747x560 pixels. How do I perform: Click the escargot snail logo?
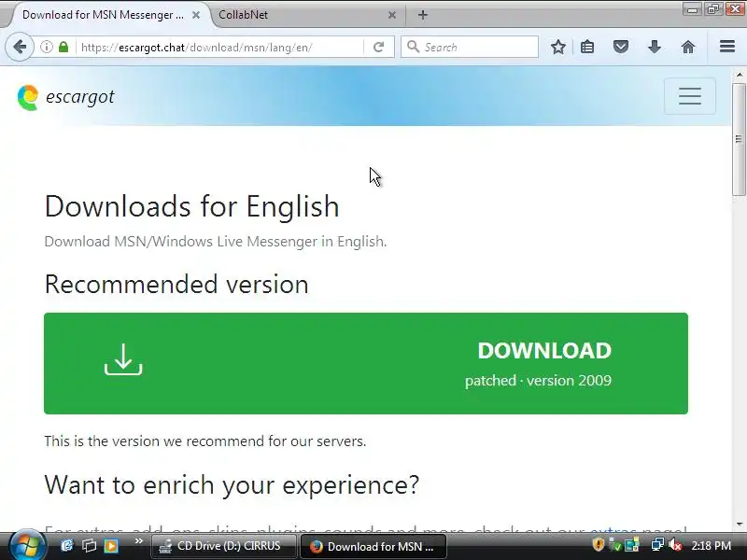tap(28, 97)
